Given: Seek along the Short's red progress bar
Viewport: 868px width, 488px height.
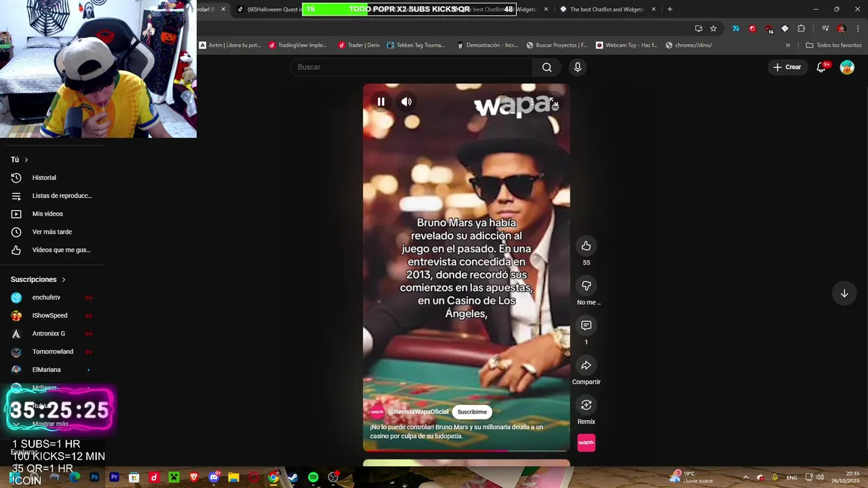Looking at the screenshot, I should point(467,451).
